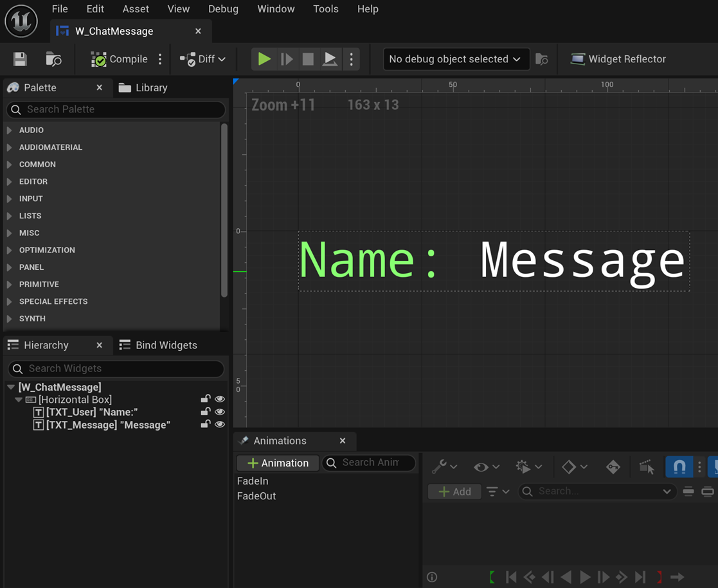
Task: Toggle snapping with the magnet icon
Action: (x=679, y=467)
